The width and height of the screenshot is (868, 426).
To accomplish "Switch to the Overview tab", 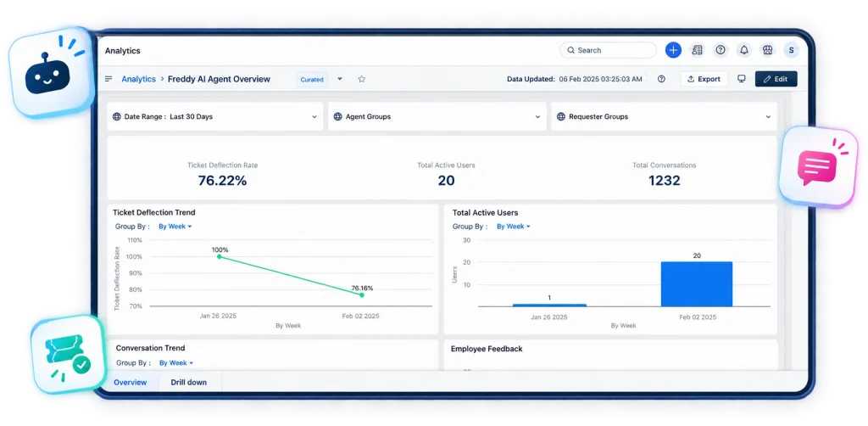I will coord(130,382).
